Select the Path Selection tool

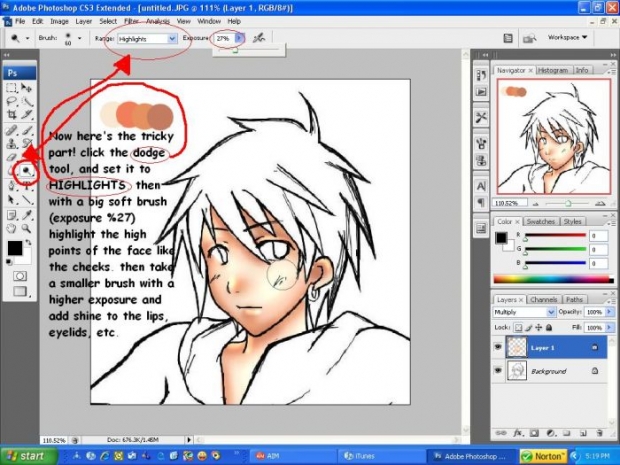tap(12, 199)
